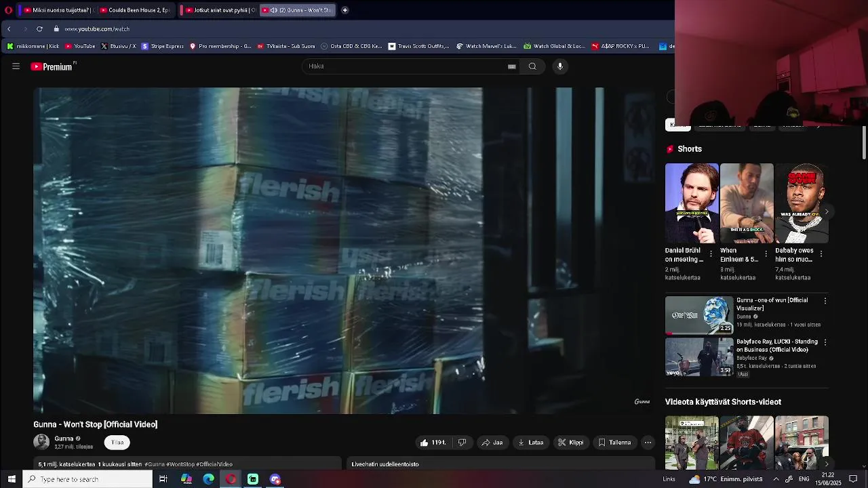Subscribe with the Tilaa button
This screenshot has width=868, height=488.
117,443
